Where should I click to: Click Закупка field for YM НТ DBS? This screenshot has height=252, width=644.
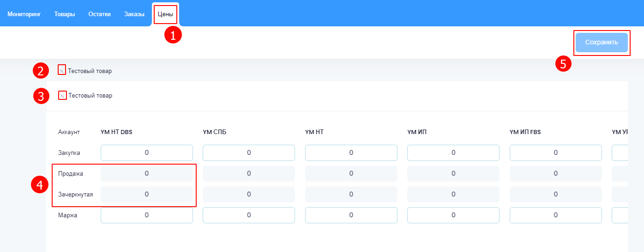[147, 153]
